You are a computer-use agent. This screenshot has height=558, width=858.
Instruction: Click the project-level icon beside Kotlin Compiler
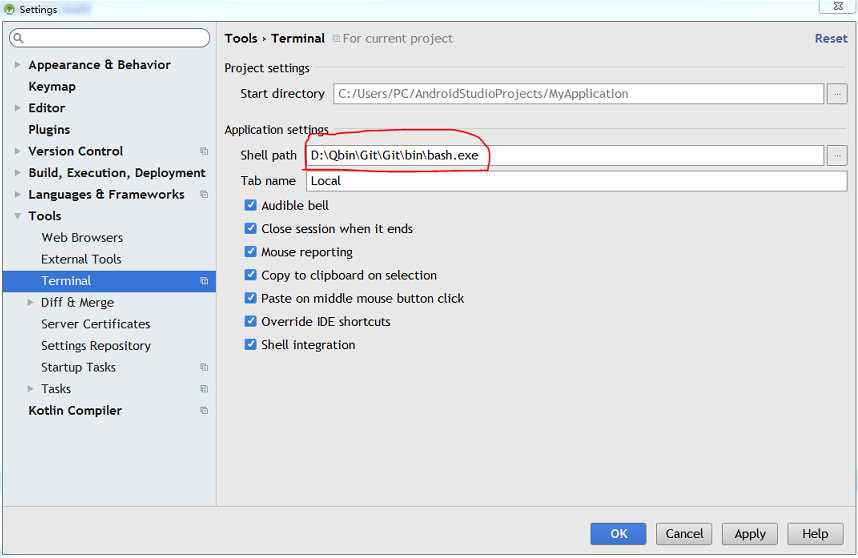tap(204, 410)
